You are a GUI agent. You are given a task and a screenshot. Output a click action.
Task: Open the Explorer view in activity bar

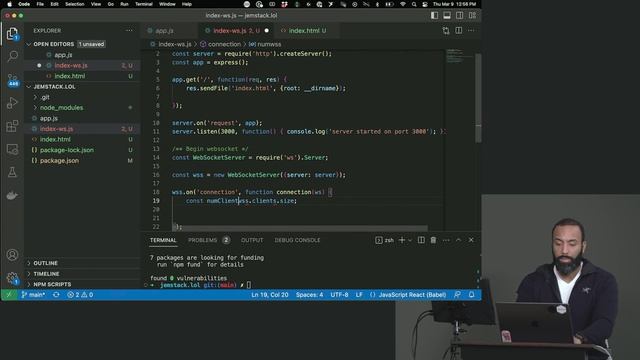pos(12,33)
